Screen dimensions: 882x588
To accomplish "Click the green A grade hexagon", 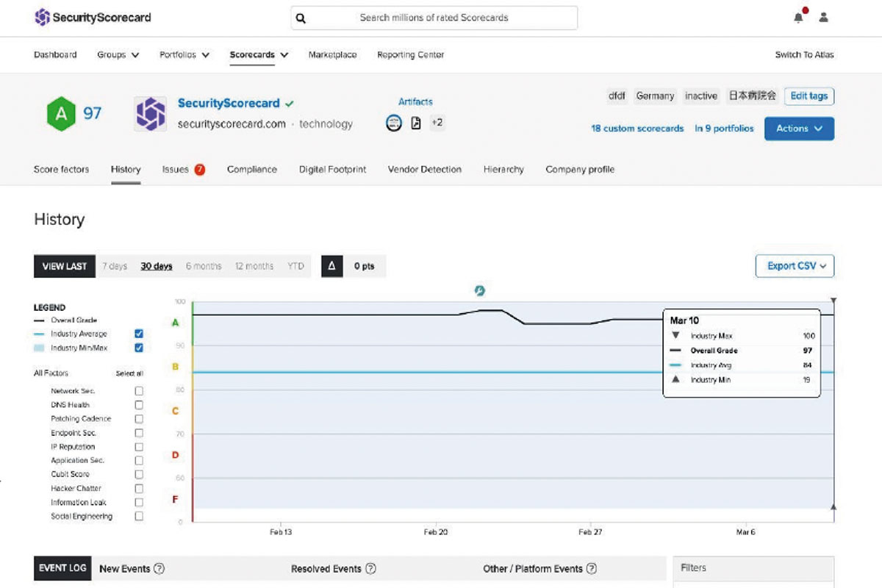I will click(62, 113).
